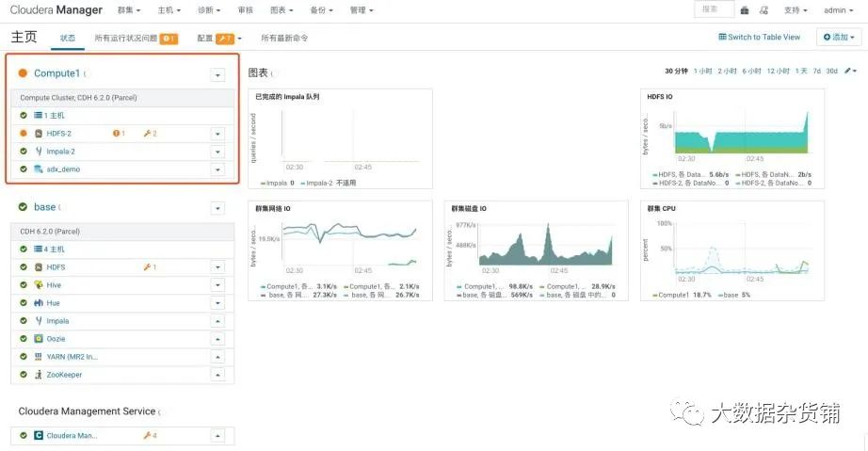Click the Oozie service icon
This screenshot has height=451, width=868.
[39, 338]
